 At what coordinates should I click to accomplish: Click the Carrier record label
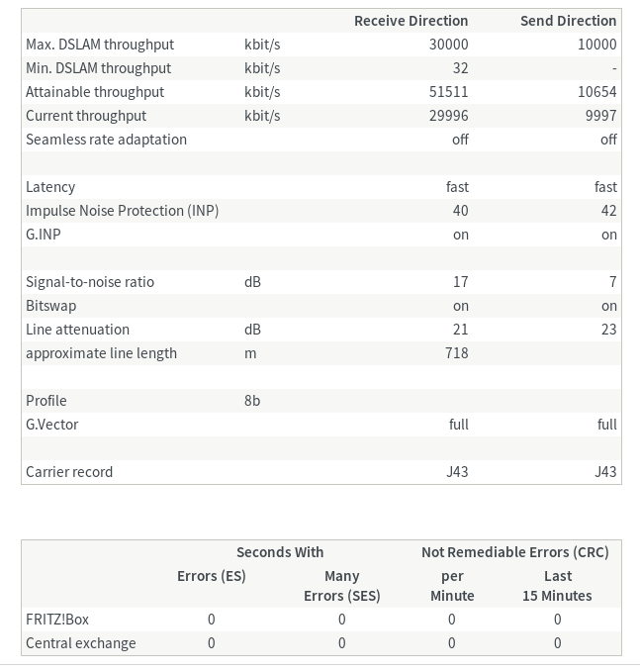pos(69,472)
